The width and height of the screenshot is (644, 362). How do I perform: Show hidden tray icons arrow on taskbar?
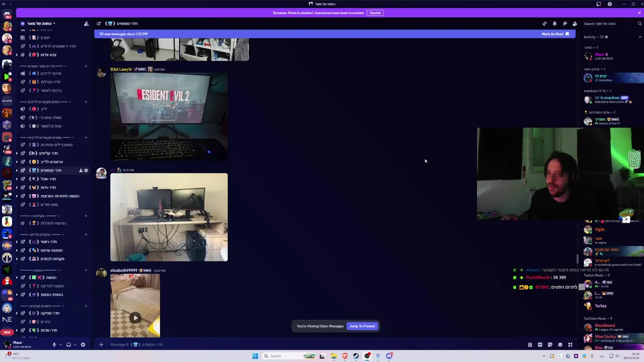tap(543, 356)
